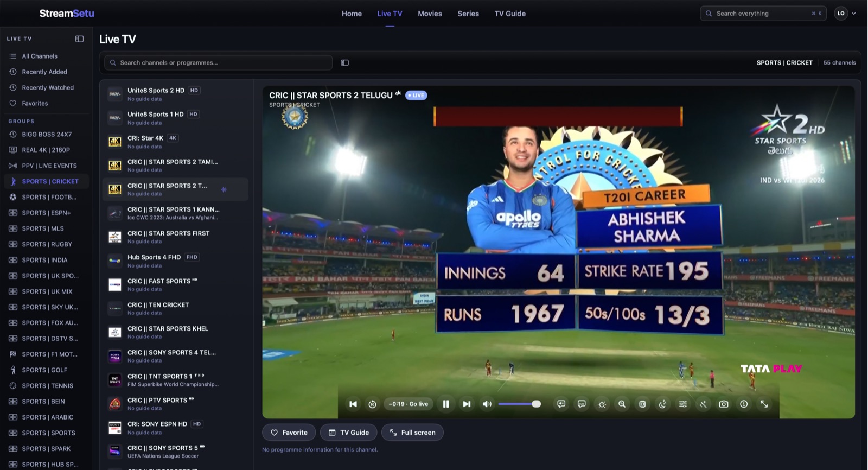Switch to the Movies tab
This screenshot has width=868, height=470.
430,14
